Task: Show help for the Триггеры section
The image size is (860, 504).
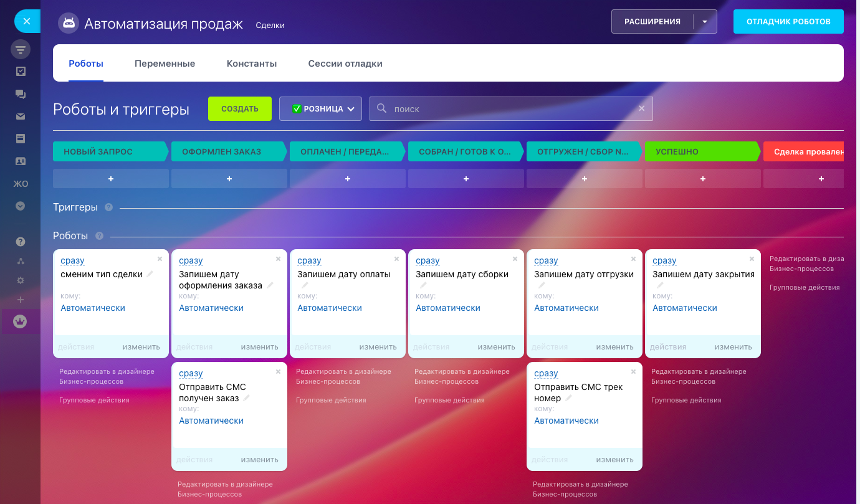Action: point(108,207)
